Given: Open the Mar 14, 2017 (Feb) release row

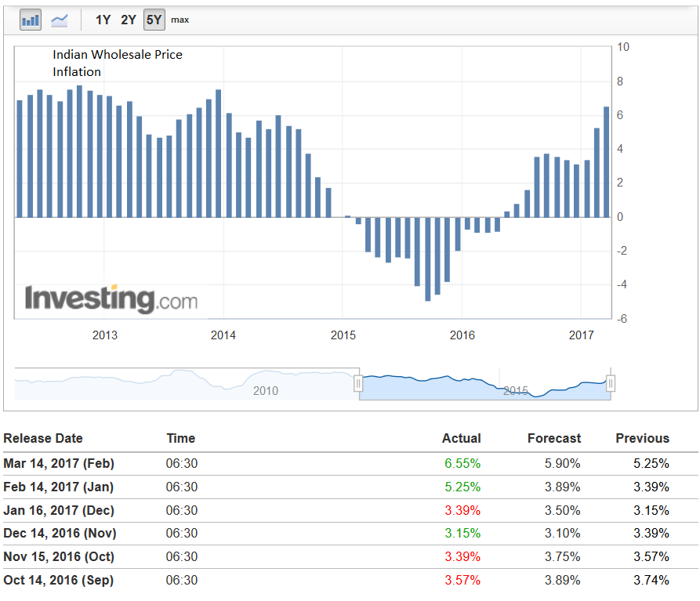Looking at the screenshot, I should coord(59,463).
